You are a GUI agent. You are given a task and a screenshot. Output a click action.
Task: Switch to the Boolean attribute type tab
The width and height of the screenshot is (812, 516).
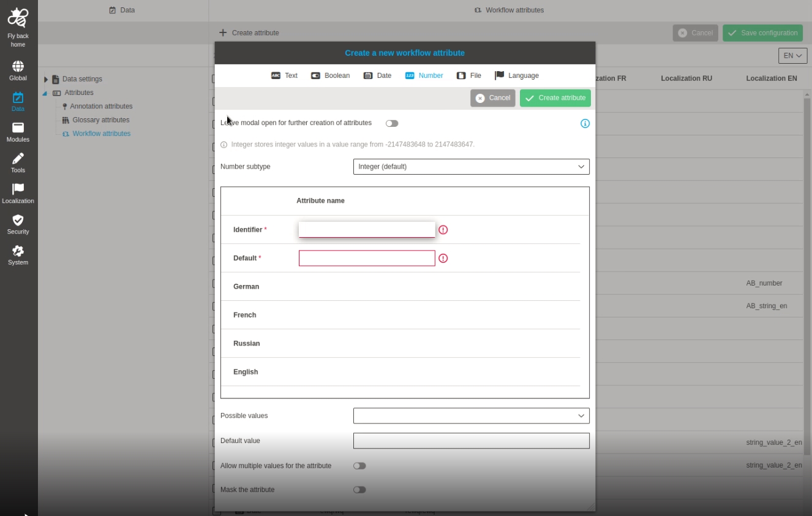(331, 75)
